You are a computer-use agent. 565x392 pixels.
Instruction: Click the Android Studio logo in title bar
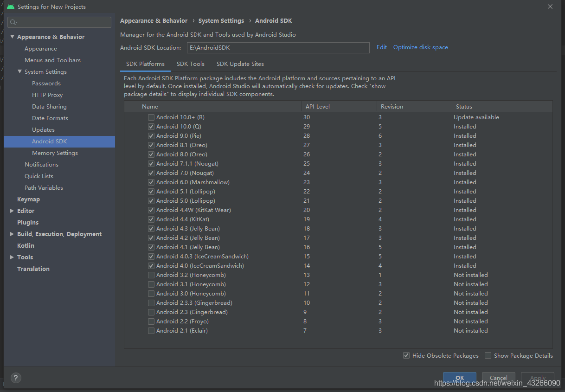point(11,6)
